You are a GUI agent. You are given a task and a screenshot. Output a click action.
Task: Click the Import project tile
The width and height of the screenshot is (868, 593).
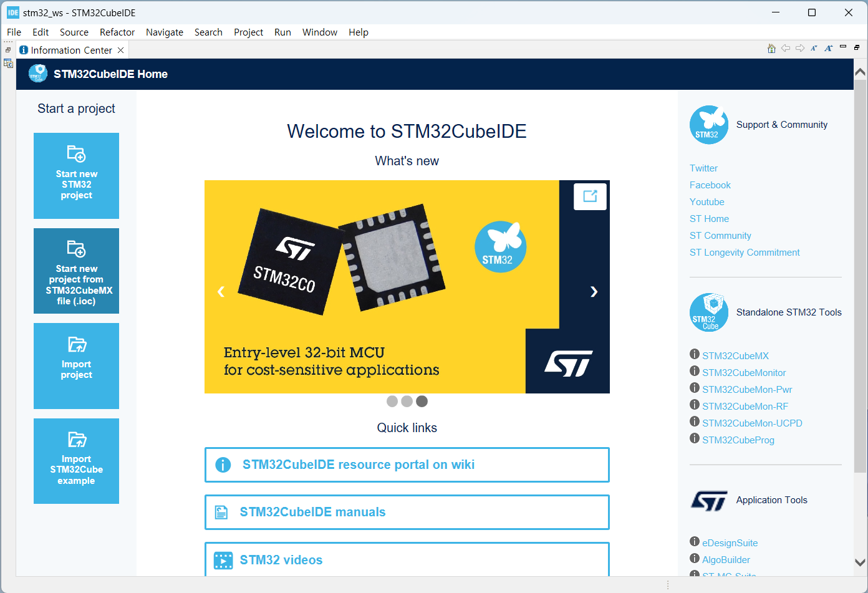click(x=76, y=366)
